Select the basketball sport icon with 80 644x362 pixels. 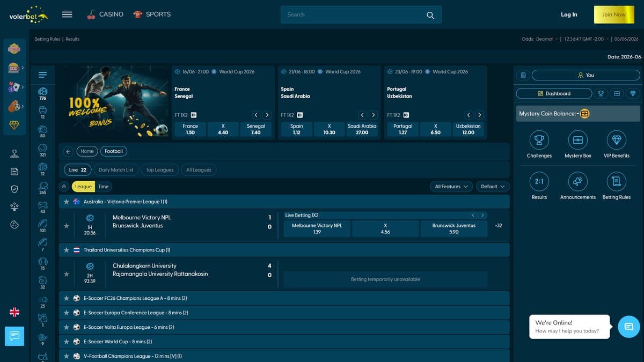tap(43, 132)
